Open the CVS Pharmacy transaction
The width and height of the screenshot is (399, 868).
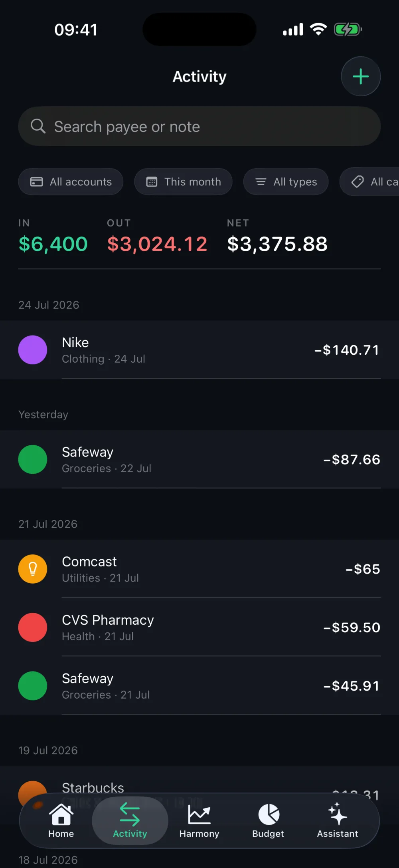(199, 627)
